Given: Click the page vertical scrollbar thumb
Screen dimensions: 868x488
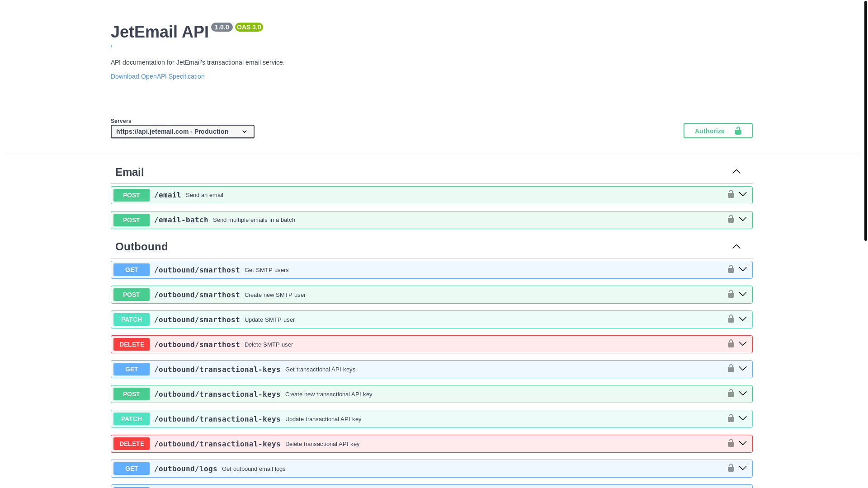Looking at the screenshot, I should (866, 120).
